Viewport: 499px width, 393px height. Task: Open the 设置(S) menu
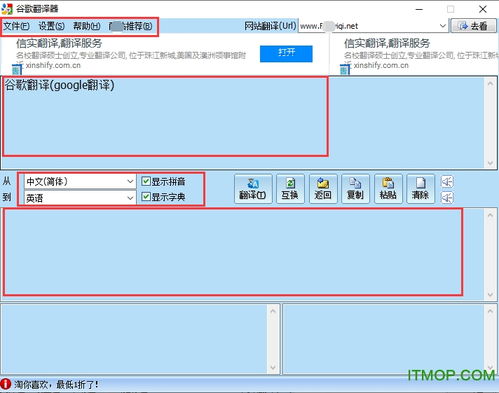click(x=51, y=26)
